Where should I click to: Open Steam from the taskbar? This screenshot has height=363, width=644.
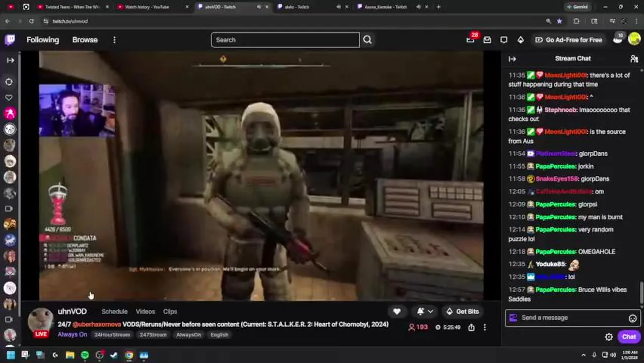click(x=114, y=355)
